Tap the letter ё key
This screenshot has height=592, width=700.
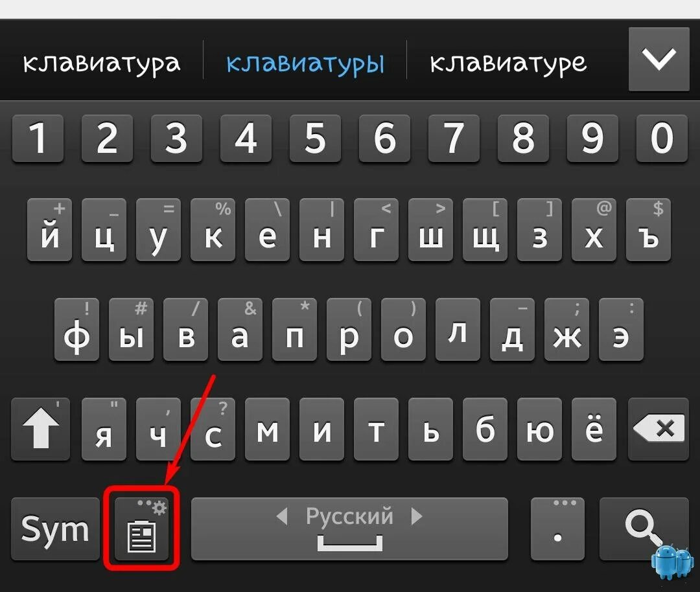[x=594, y=429]
